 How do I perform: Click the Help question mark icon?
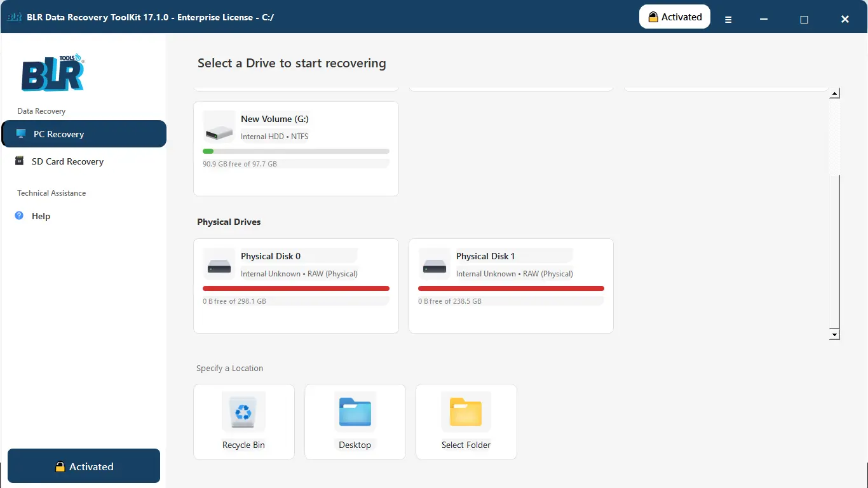tap(20, 216)
